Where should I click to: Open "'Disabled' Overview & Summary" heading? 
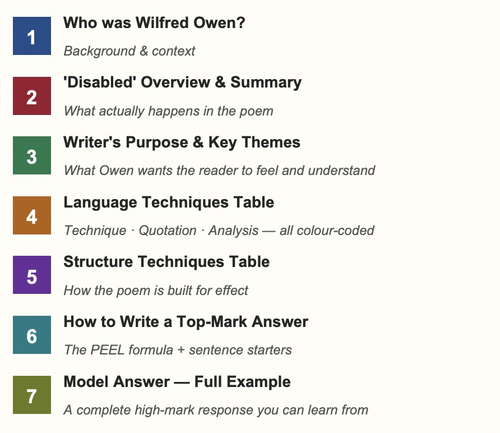click(182, 83)
